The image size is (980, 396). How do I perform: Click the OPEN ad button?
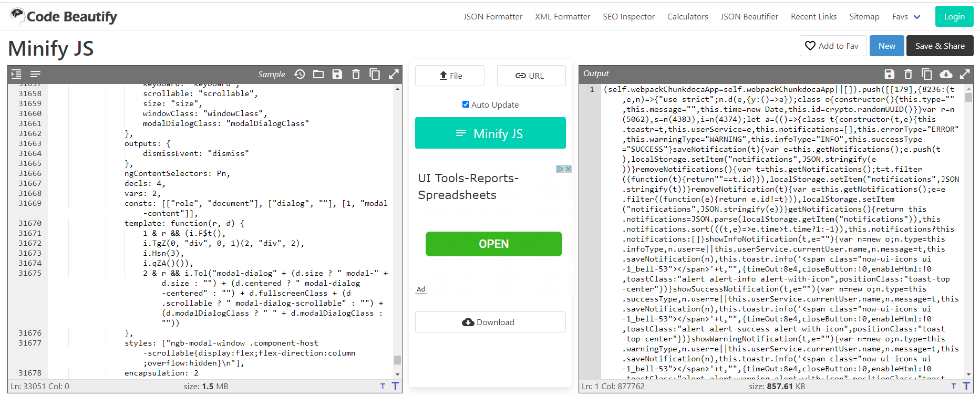[x=493, y=244]
